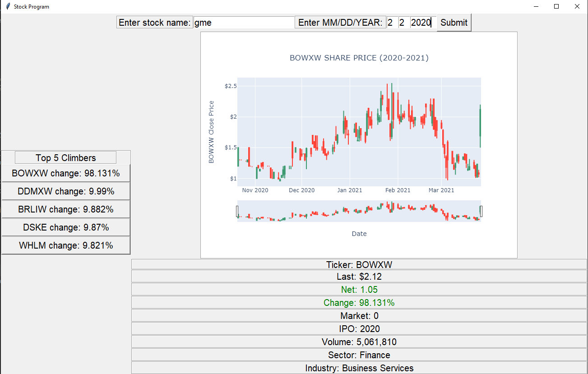Screen dimensions: 588x374
Task: Select the Sector: Finance row
Action: coord(359,355)
